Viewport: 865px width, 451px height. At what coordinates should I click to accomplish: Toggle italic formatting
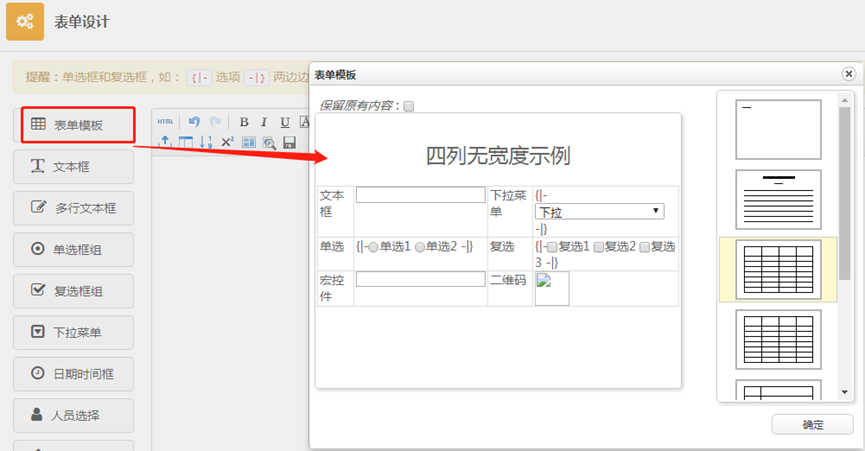(264, 122)
